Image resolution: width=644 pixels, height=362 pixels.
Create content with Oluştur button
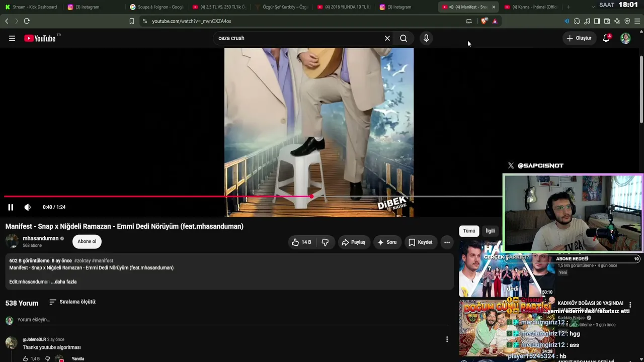click(x=579, y=38)
